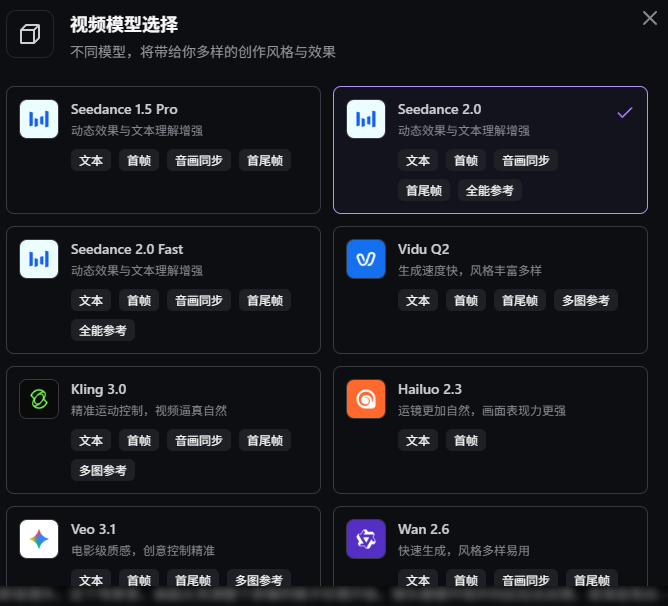Click the purple checkmark on Seedance 2.0

click(x=625, y=113)
